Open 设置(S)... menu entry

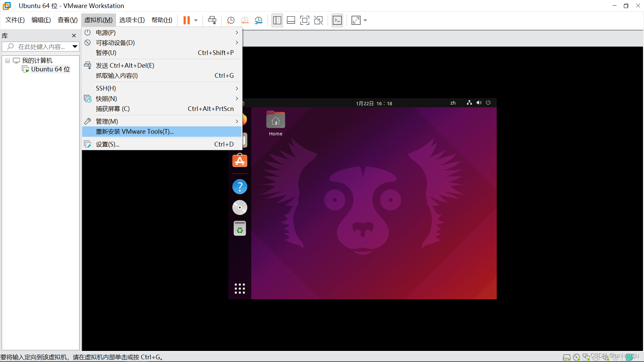(162, 144)
